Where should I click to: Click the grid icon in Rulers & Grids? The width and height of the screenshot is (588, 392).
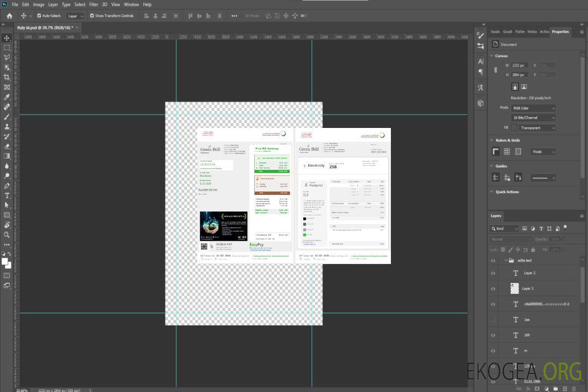[x=506, y=152]
